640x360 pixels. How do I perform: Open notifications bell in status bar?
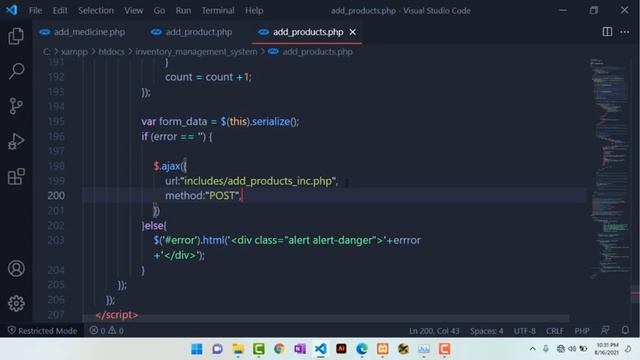pyautogui.click(x=625, y=330)
